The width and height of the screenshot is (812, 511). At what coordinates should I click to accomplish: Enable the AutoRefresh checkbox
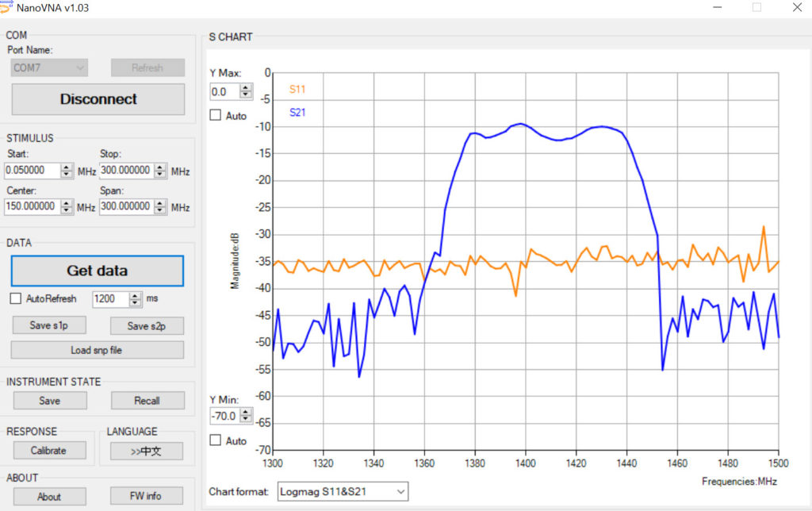16,299
